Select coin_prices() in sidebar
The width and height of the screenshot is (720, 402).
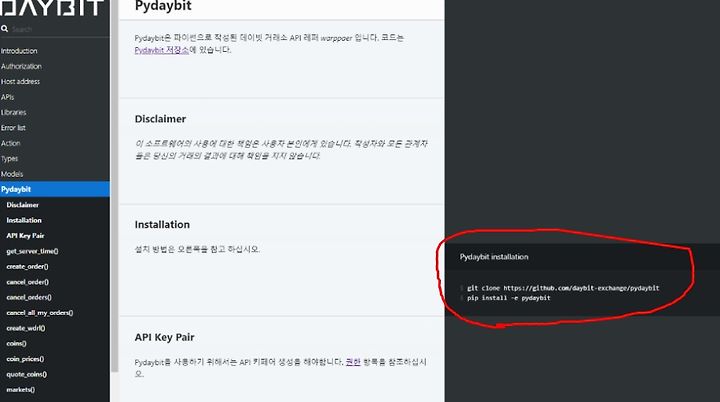coord(25,359)
